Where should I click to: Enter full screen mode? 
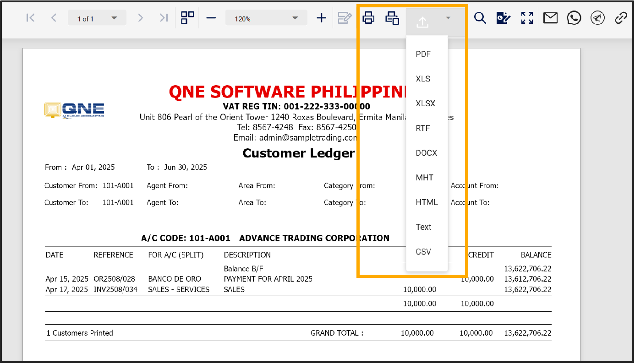pyautogui.click(x=527, y=18)
